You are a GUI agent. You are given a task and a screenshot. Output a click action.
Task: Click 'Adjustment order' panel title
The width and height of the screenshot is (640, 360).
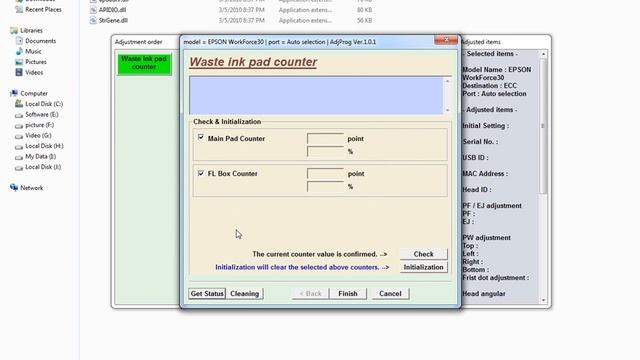point(138,42)
